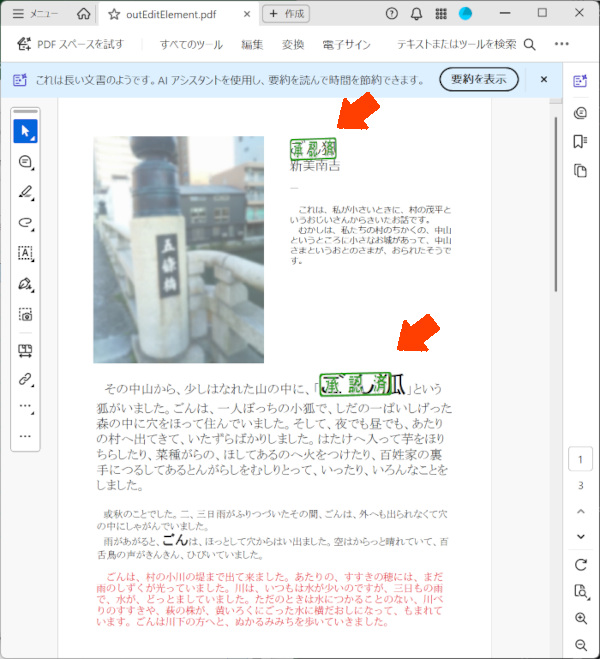Open the notifications bell
Image resolution: width=600 pixels, height=659 pixels.
(416, 14)
